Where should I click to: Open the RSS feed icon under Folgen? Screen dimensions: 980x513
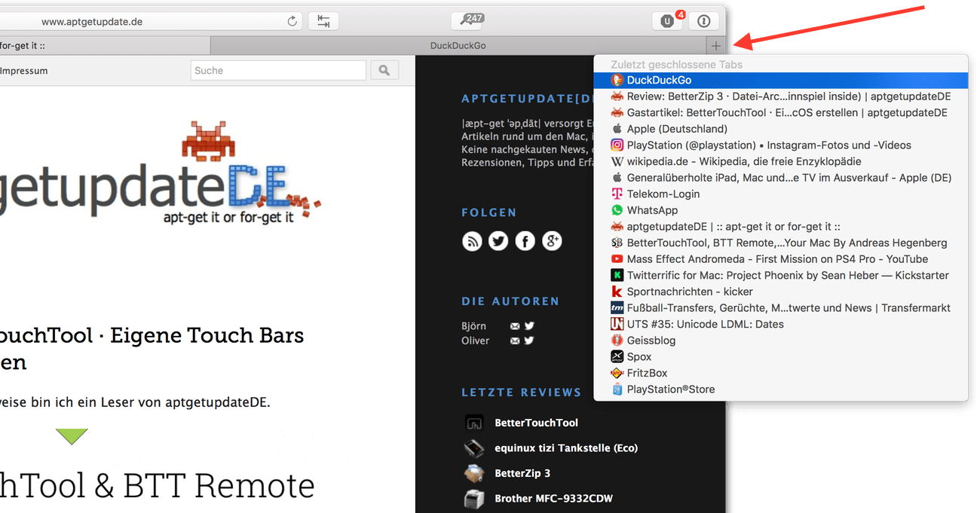coord(472,241)
